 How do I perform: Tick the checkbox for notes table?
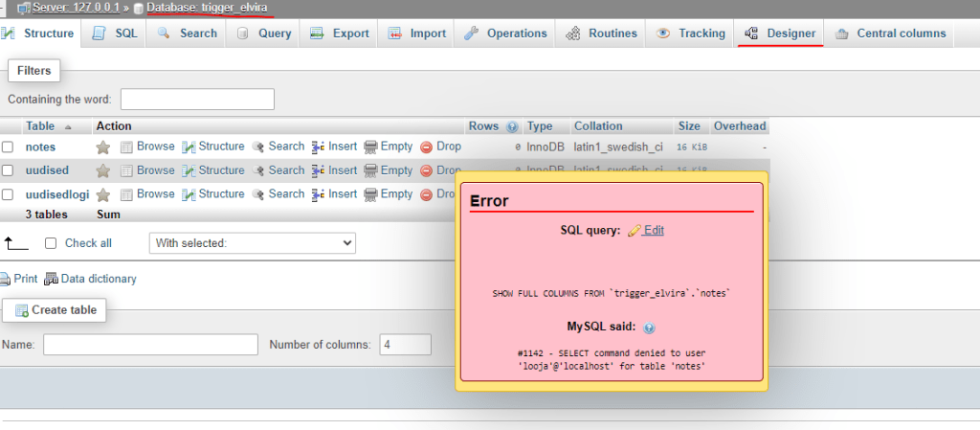8,147
